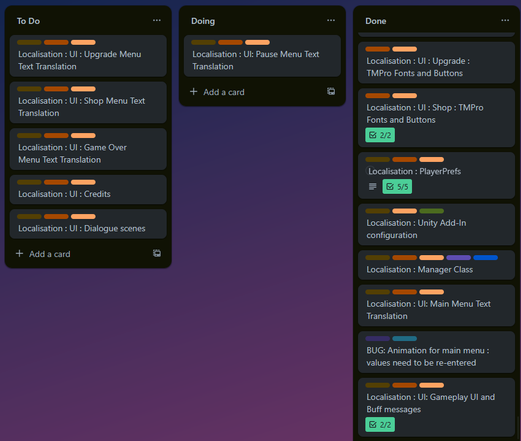Open the Dialogue scenes card
Screen dimensions: 521x441
[88, 224]
